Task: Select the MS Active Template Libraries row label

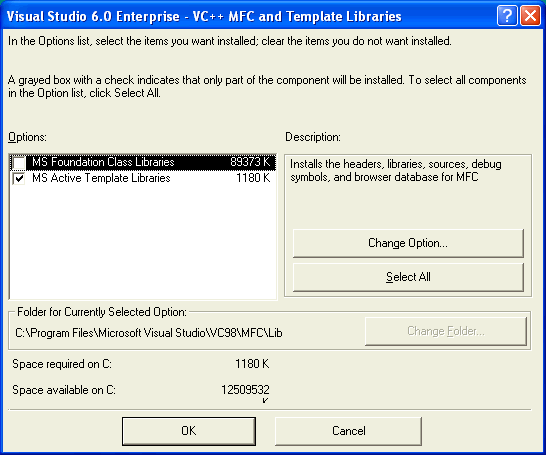Action: (x=101, y=178)
